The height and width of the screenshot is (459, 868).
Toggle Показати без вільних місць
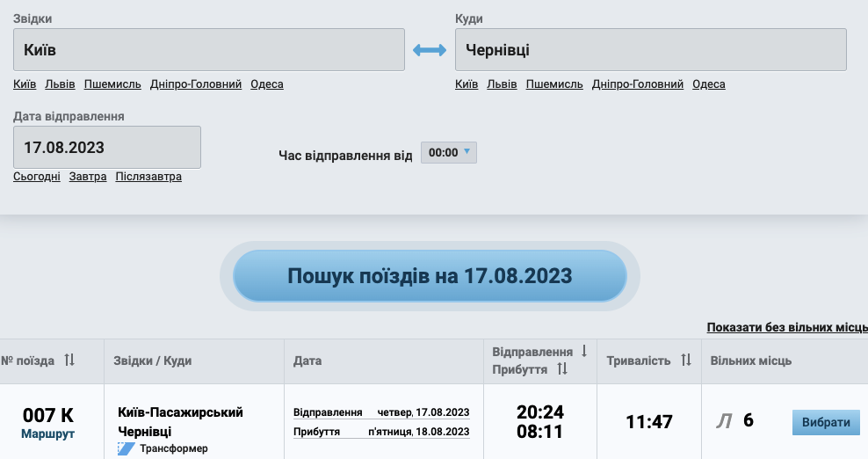(x=786, y=328)
